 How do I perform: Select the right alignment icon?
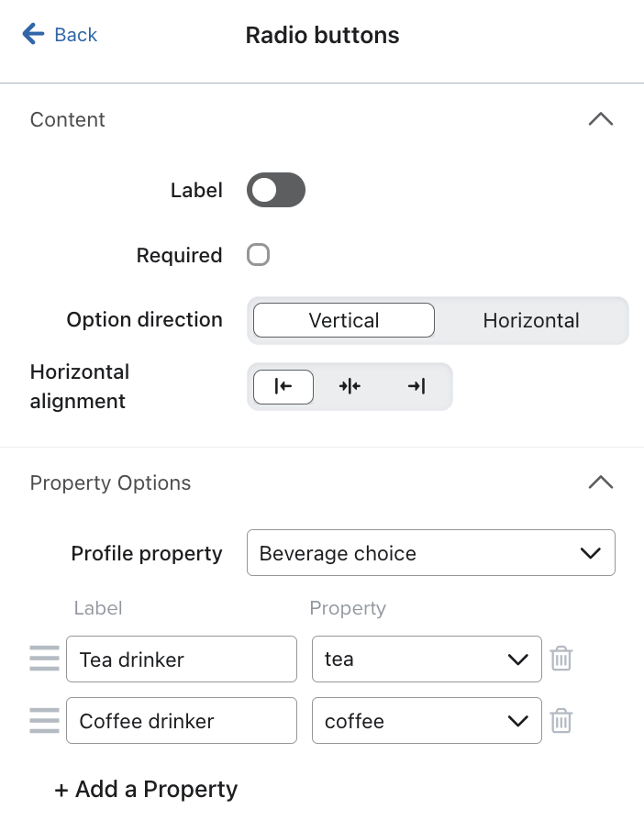tap(416, 386)
